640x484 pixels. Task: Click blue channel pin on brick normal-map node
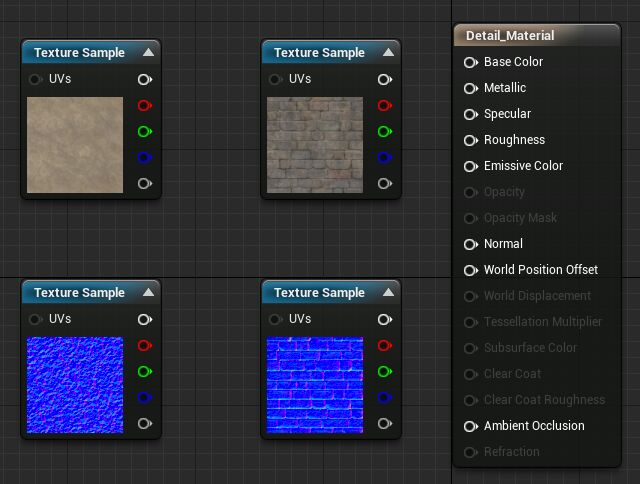[385, 397]
